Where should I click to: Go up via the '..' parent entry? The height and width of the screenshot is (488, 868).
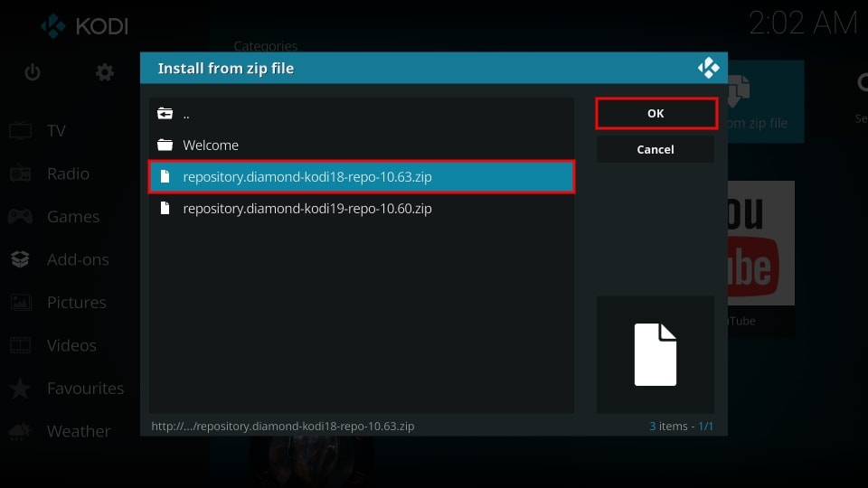point(362,114)
